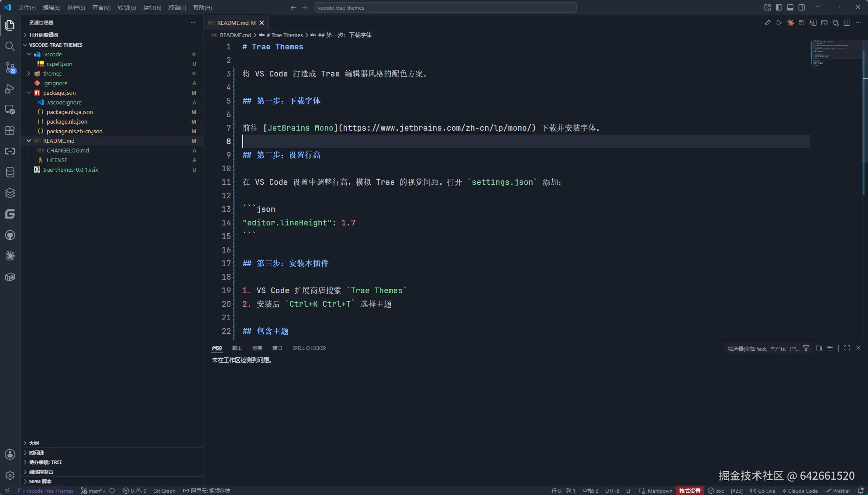Switch to the 输出 panel tab
The image size is (868, 495).
pos(237,348)
